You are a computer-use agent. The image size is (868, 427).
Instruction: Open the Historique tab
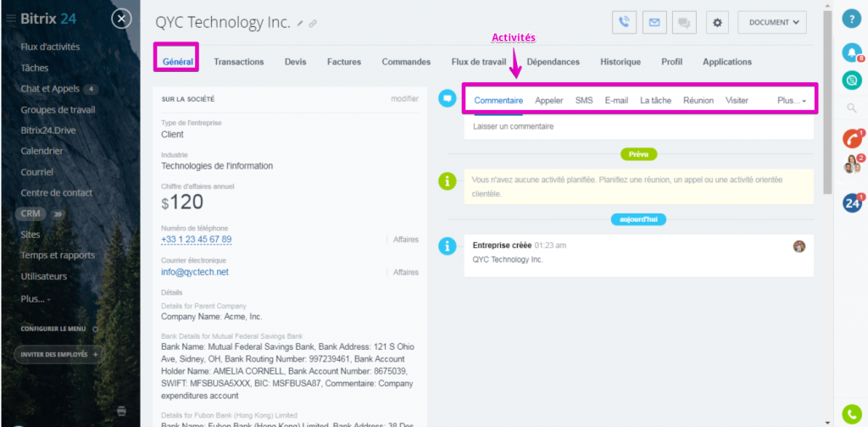click(620, 62)
